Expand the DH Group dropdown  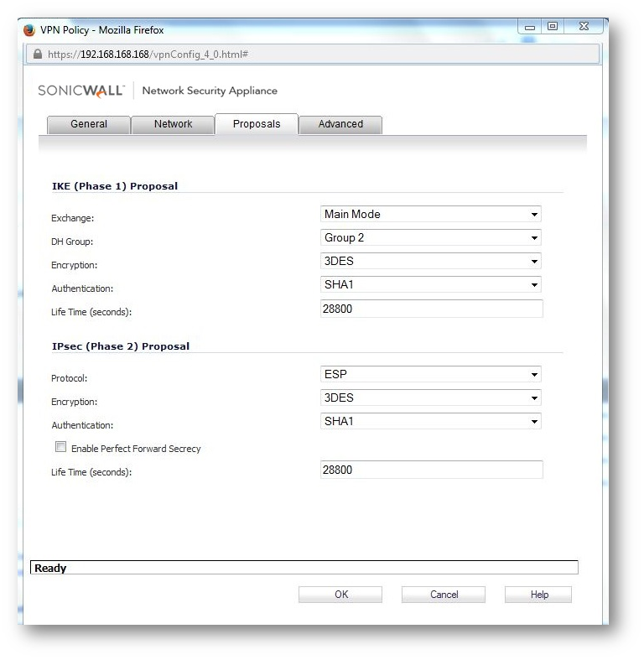[431, 238]
